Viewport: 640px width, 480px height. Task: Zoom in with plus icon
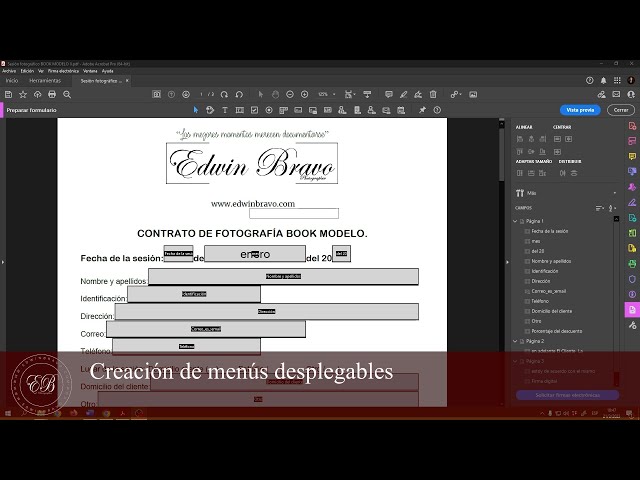coord(304,95)
